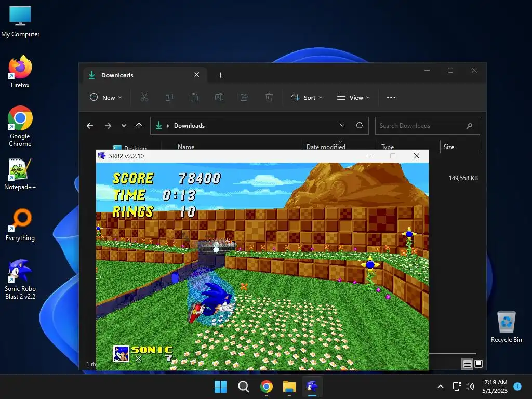Open the notification badge in system tray
532x399 pixels.
coord(517,386)
